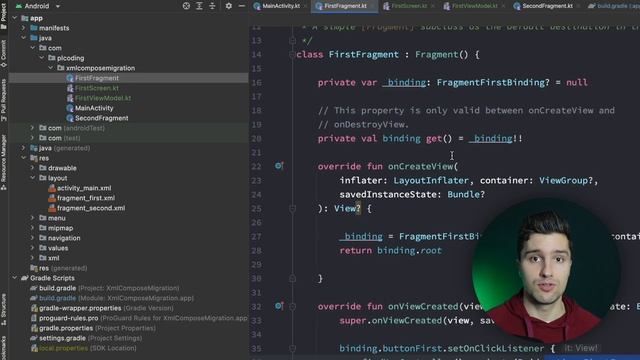Click the Select Opened File target icon
This screenshot has height=360, width=640.
click(x=186, y=6)
